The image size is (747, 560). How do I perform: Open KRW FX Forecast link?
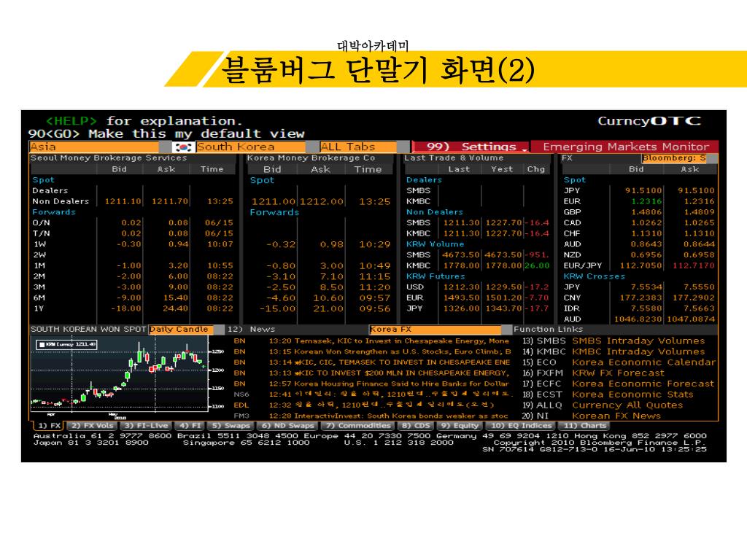[x=618, y=373]
